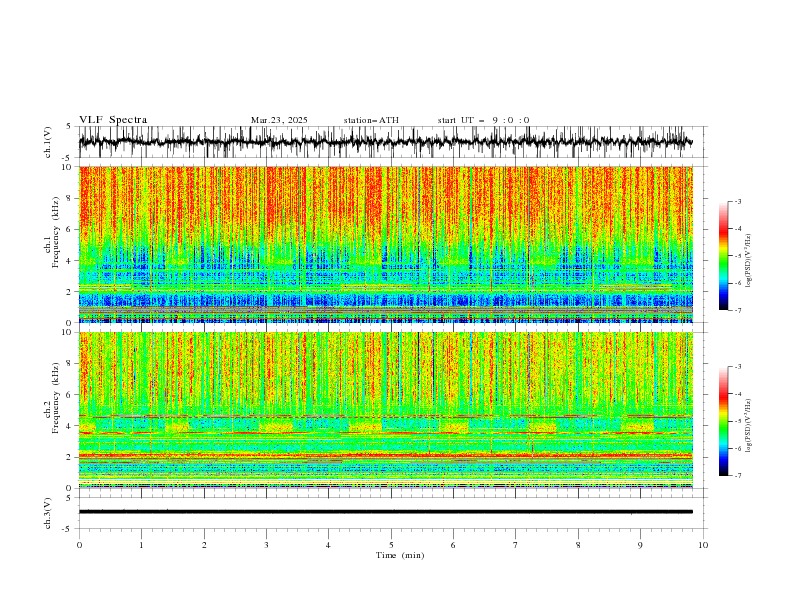Click the time axis tick label "5"

pyautogui.click(x=391, y=545)
